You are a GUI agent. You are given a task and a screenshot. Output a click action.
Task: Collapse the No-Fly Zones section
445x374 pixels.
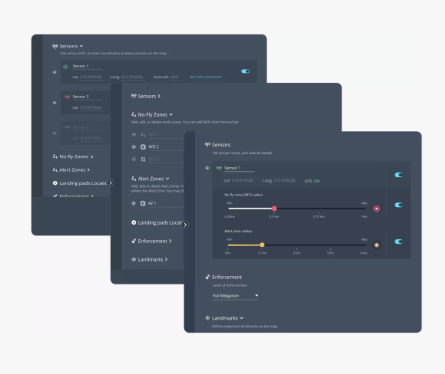pos(152,115)
